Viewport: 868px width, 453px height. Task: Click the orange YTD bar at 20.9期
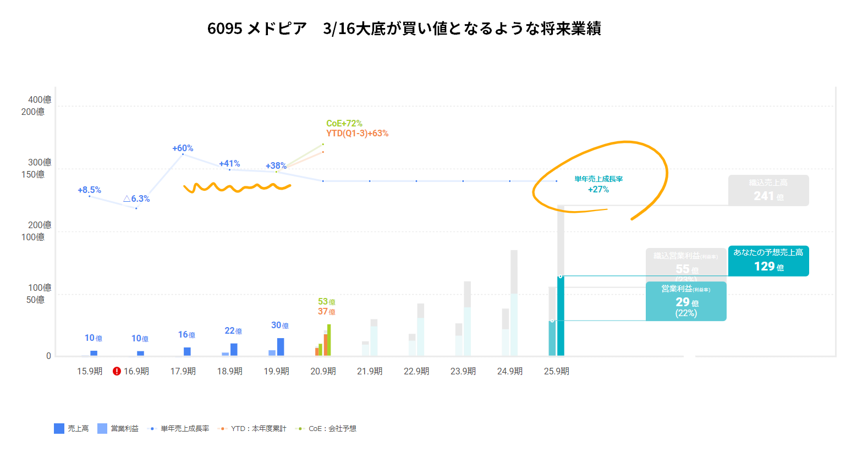[326, 345]
